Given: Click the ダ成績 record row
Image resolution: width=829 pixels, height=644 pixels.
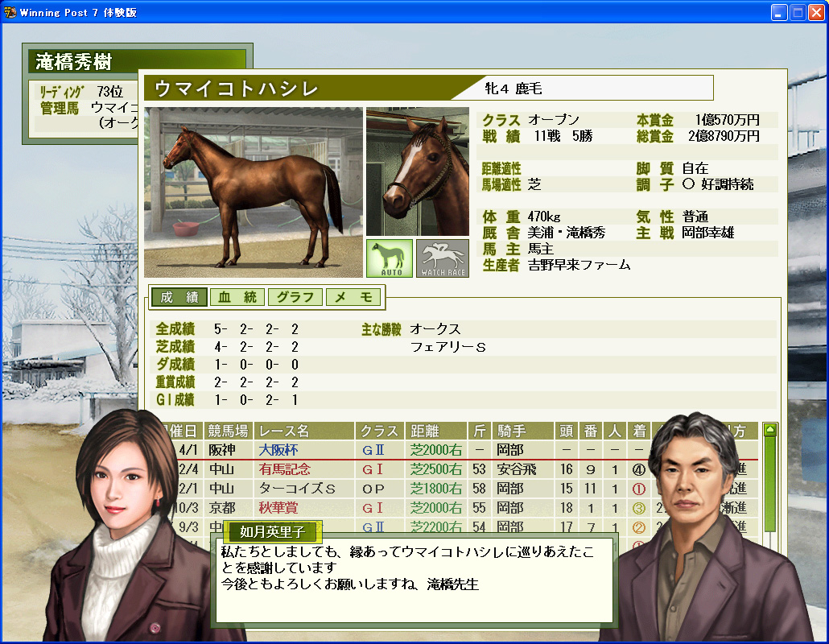Looking at the screenshot, I should [228, 365].
